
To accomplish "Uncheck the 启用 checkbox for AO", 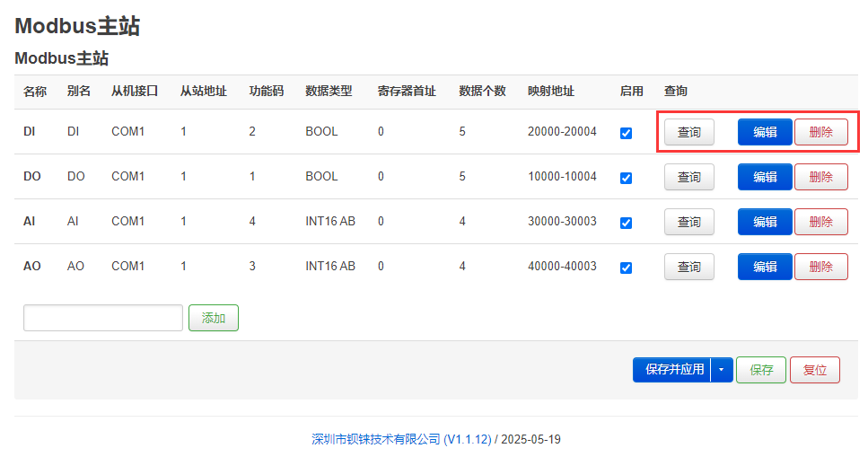I will tap(626, 268).
